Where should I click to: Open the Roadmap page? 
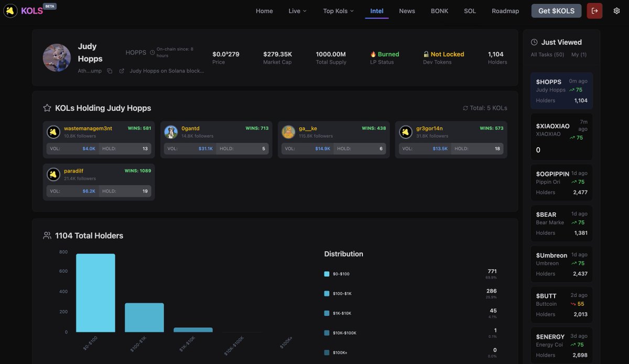(x=505, y=11)
